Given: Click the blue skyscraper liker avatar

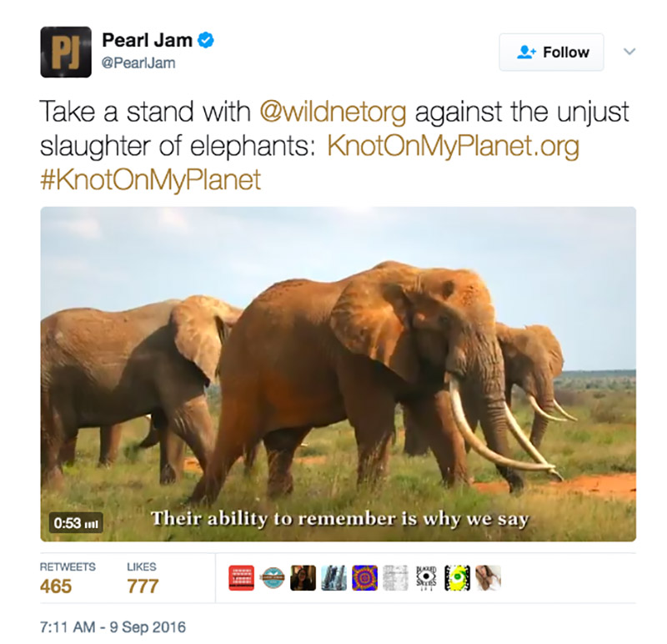Looking at the screenshot, I should 334,577.
